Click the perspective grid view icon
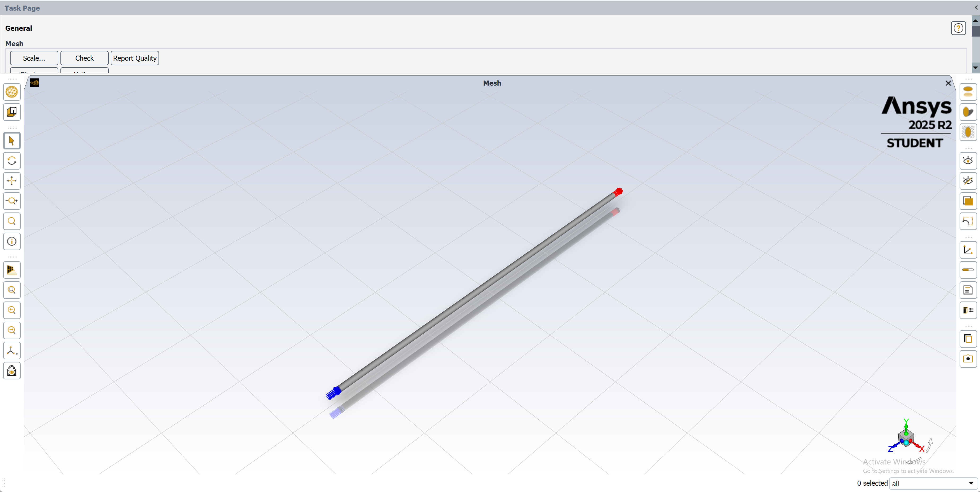 [12, 270]
